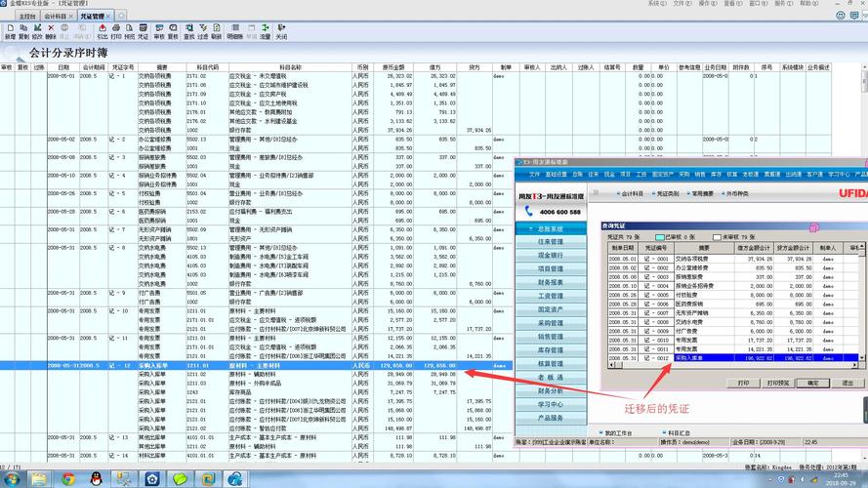Open the 基础设置 menu in T3 window
This screenshot has width=868, height=488.
pos(556,175)
